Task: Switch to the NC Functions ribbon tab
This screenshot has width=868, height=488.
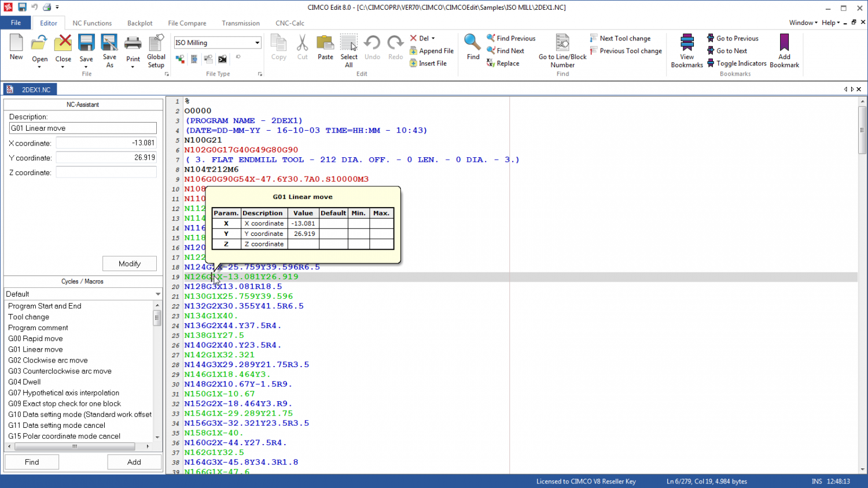Action: [x=92, y=23]
